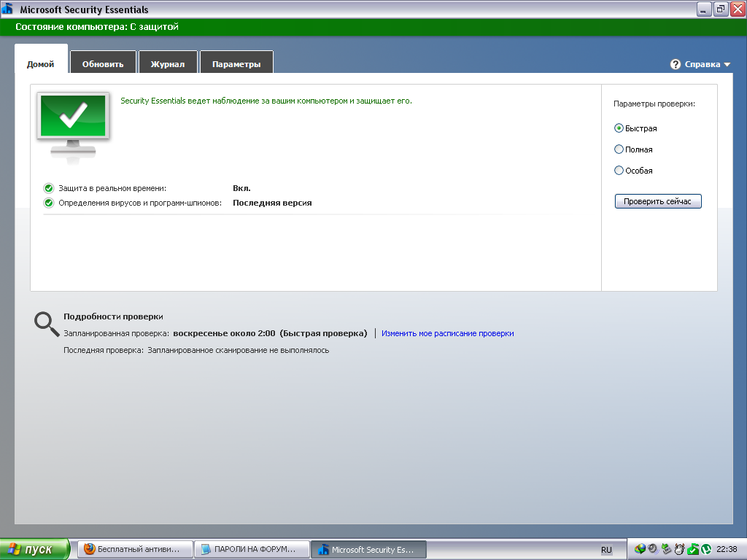Click the 22:38 system clock
This screenshot has height=560, width=747.
pos(727,549)
